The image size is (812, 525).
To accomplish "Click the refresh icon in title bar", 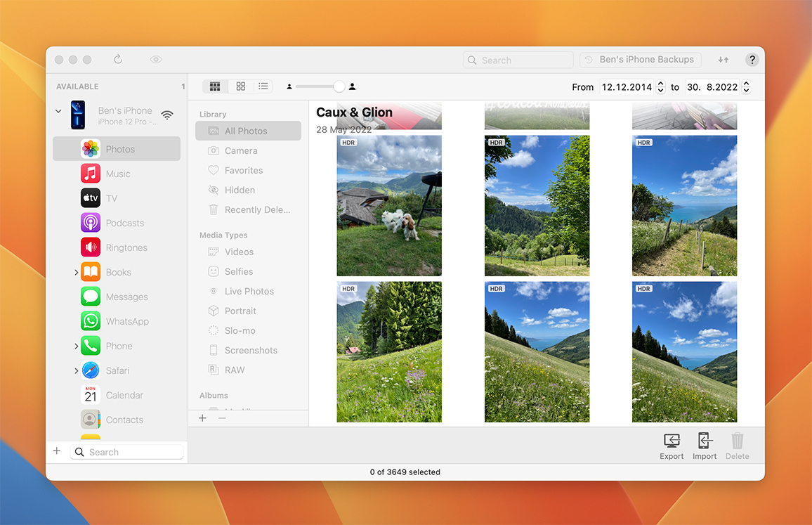I will click(118, 59).
